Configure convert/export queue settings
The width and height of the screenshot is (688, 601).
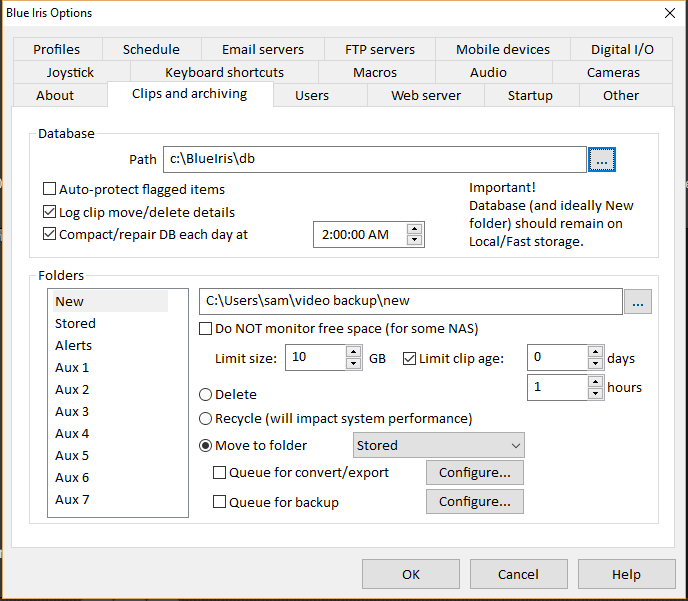(475, 472)
